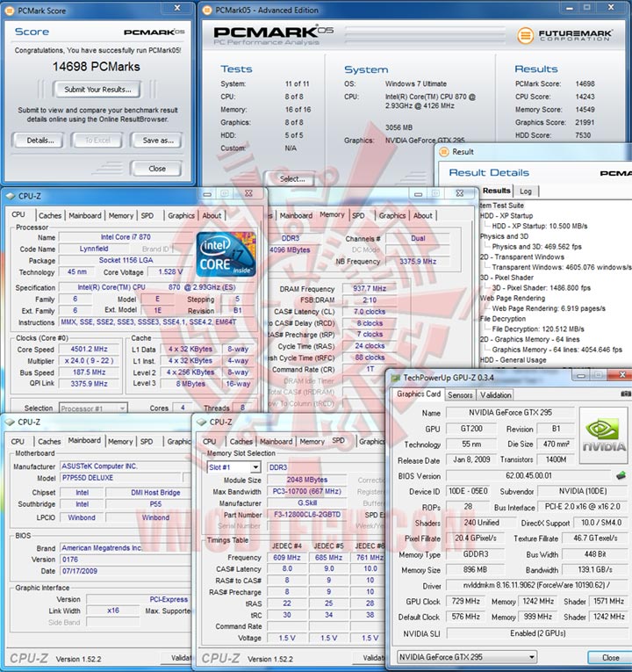Select the Results tab in Result Details
Viewport: 632px width, 672px height.
point(496,191)
